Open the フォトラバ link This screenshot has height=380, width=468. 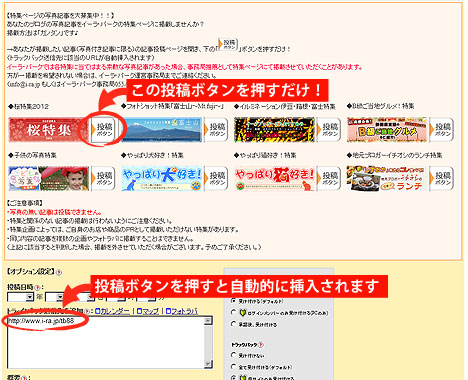pos(182,311)
